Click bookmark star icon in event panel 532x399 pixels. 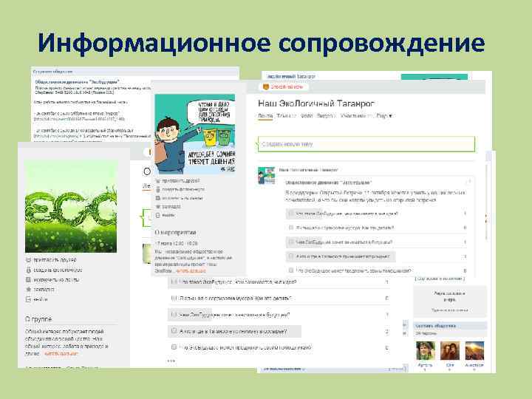point(158,206)
